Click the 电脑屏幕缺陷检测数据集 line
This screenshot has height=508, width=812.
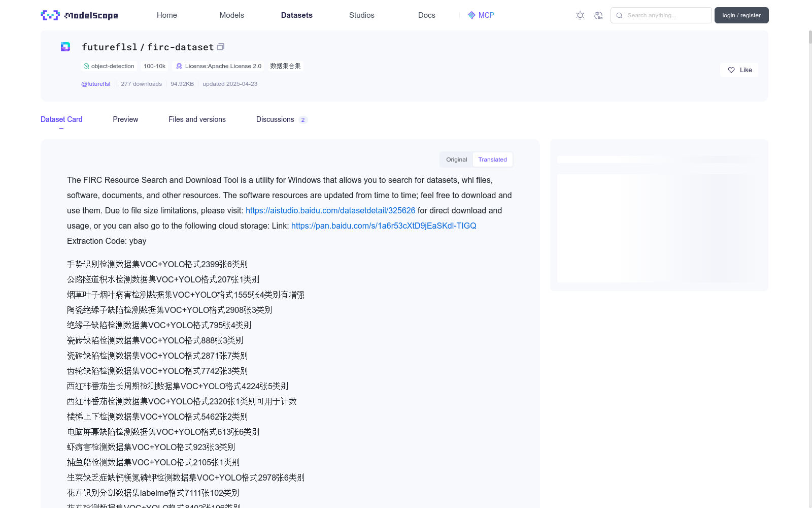pyautogui.click(x=163, y=432)
